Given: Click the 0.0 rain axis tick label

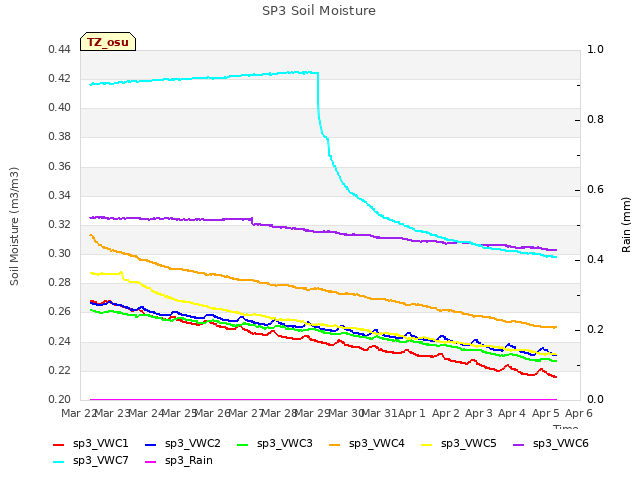Looking at the screenshot, I should 595,400.
